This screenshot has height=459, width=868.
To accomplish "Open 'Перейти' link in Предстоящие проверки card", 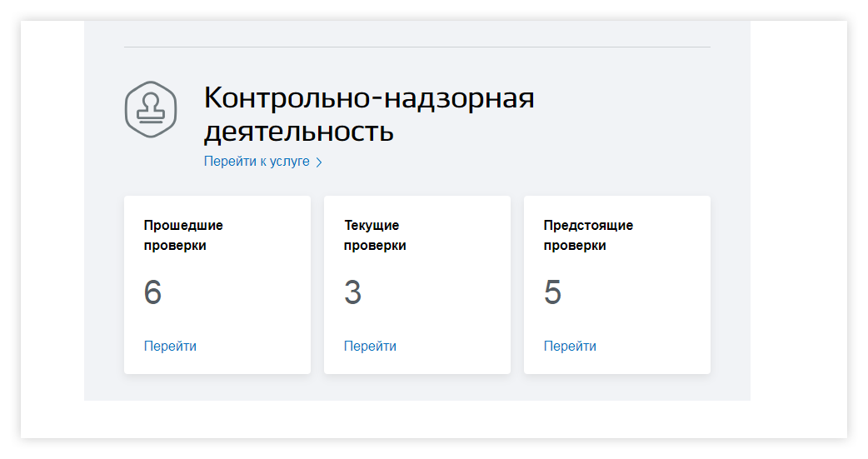I will tap(570, 346).
